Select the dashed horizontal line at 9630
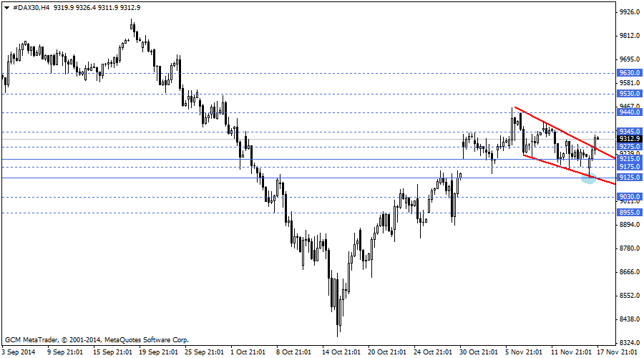The image size is (644, 358). pos(308,73)
